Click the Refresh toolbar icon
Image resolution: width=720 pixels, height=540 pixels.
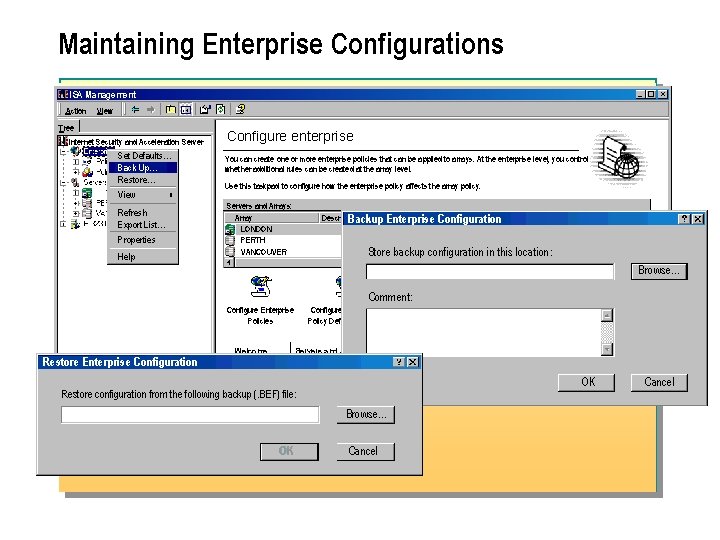point(220,109)
